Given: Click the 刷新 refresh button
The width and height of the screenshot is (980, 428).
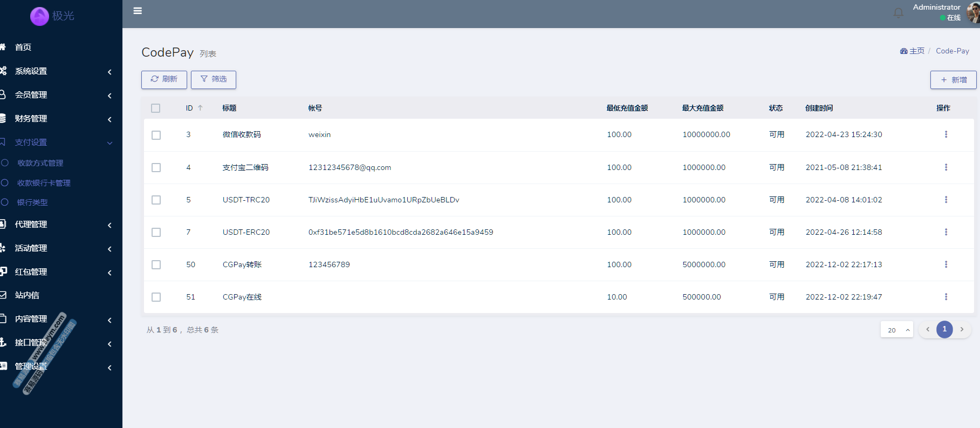Looking at the screenshot, I should pos(164,79).
